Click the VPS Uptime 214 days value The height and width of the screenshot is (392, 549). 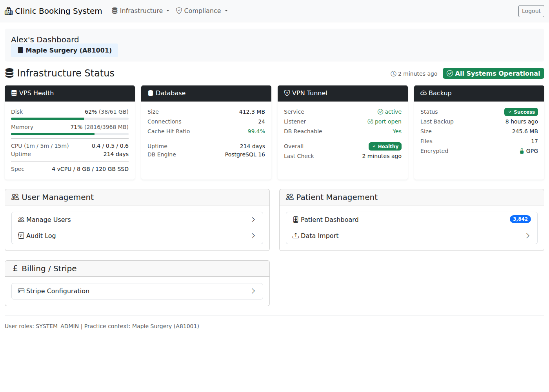pyautogui.click(x=116, y=154)
